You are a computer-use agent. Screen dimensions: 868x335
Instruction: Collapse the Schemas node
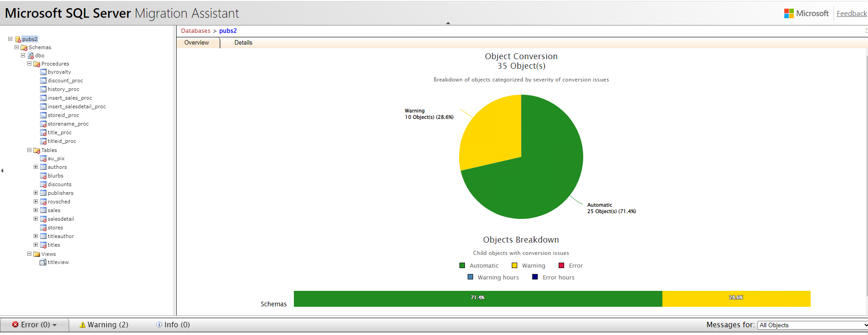pyautogui.click(x=16, y=47)
